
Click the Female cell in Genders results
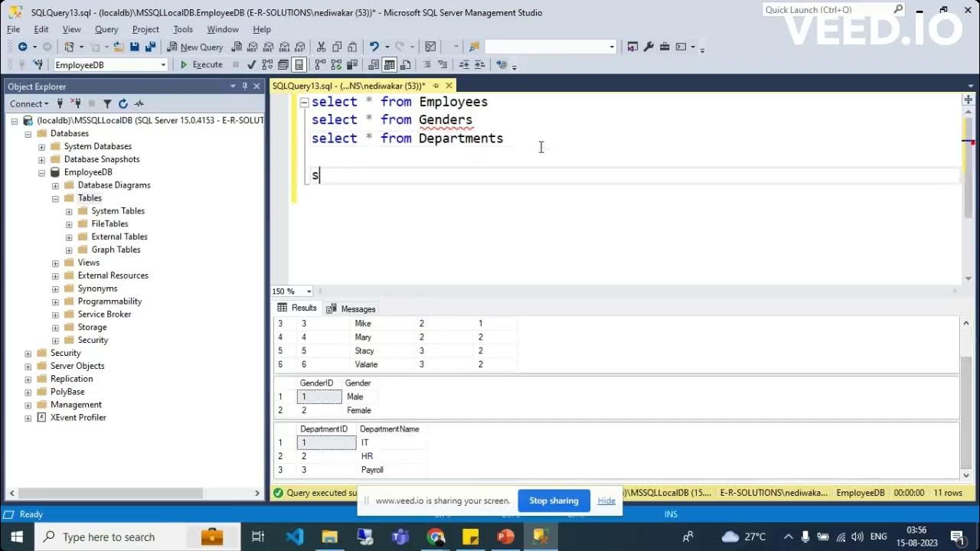358,410
